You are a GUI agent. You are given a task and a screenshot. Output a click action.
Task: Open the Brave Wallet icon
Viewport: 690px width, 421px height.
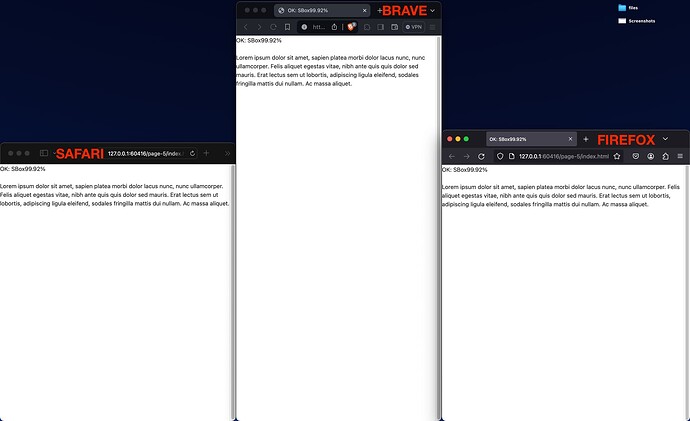[395, 27]
